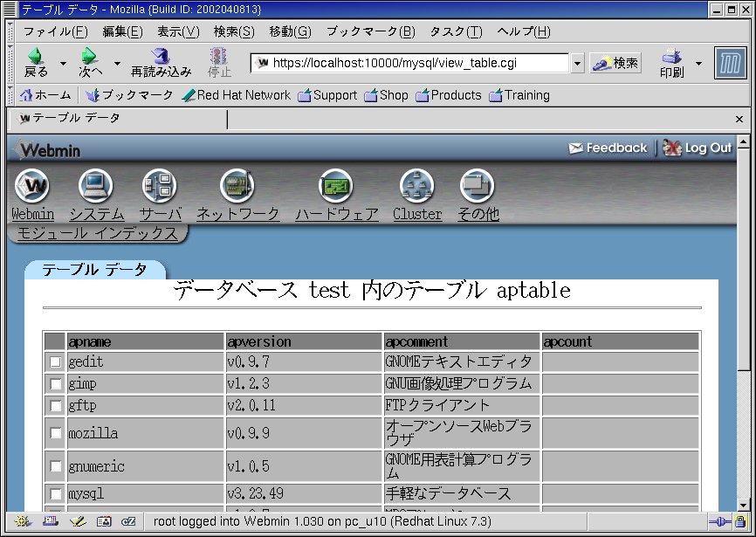Open the Shop bookmark
This screenshot has width=756, height=537.
coord(386,95)
